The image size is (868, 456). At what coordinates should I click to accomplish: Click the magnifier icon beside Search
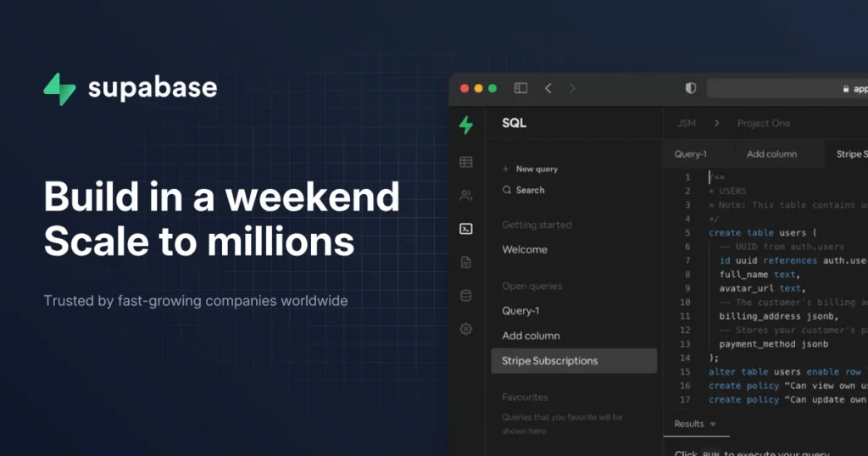click(x=507, y=190)
